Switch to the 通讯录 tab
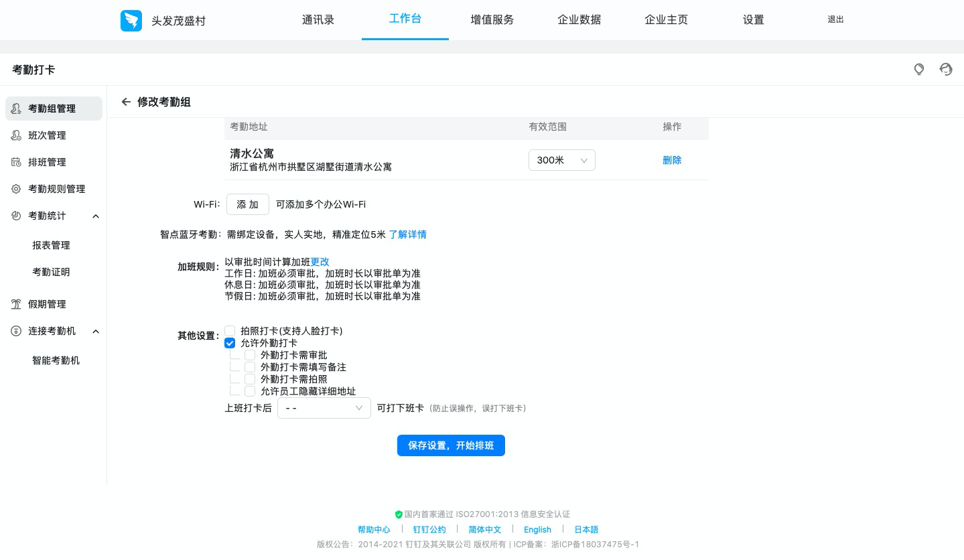 [x=318, y=19]
